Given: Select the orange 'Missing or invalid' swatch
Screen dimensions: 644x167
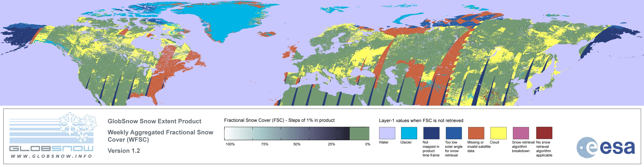Looking at the screenshot, I should pos(476,133).
